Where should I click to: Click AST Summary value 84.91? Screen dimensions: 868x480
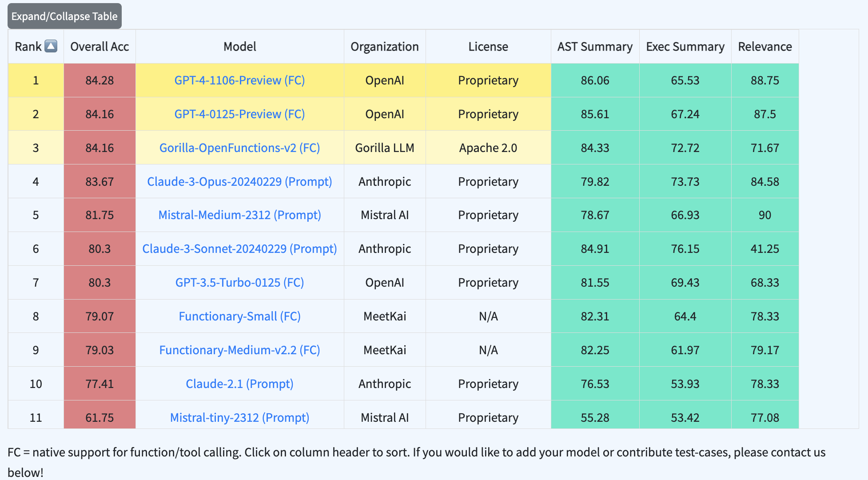595,249
